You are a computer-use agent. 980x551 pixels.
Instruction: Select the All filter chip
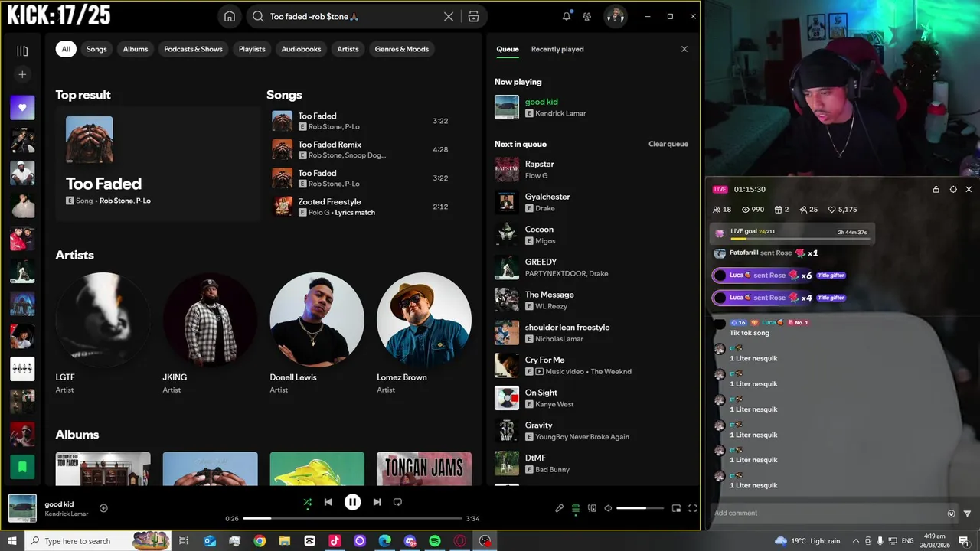(66, 49)
